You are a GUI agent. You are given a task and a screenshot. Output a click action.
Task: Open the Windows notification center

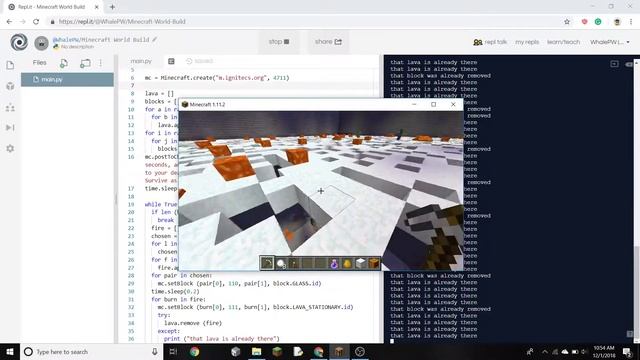click(627, 352)
